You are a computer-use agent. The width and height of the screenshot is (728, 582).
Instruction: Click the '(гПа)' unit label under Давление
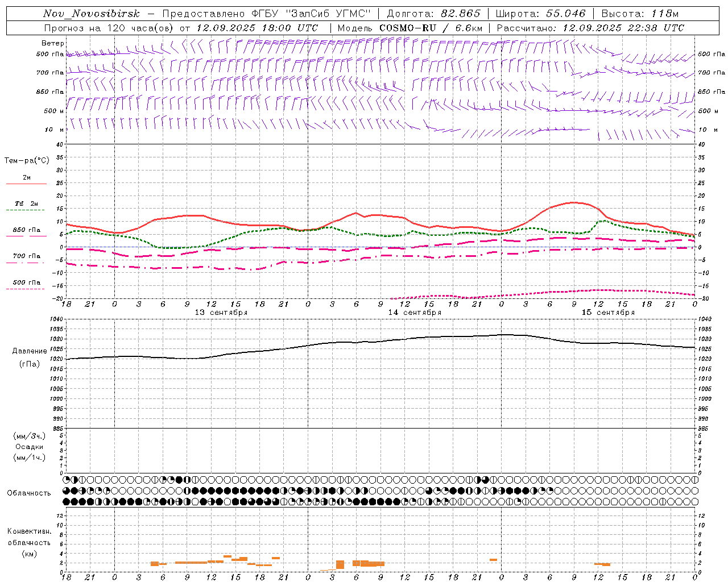(x=30, y=364)
